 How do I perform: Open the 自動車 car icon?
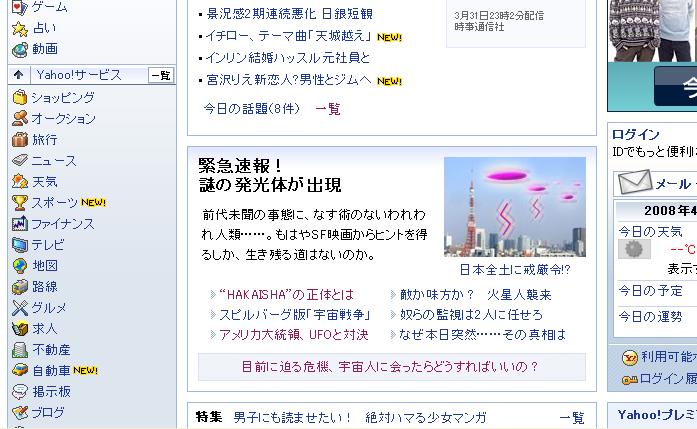[20, 370]
